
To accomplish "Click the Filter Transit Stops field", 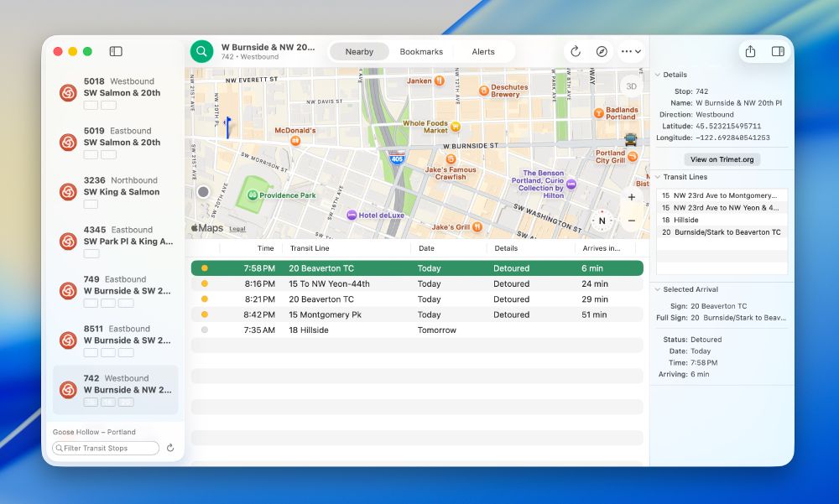I will pos(106,449).
